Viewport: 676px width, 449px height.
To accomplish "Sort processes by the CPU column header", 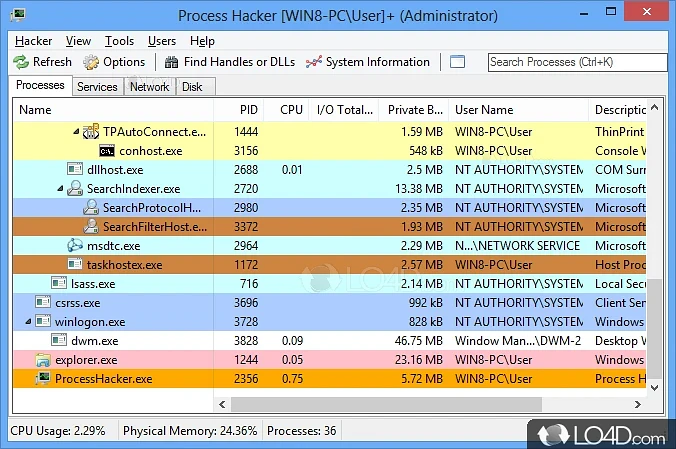I will tap(291, 110).
